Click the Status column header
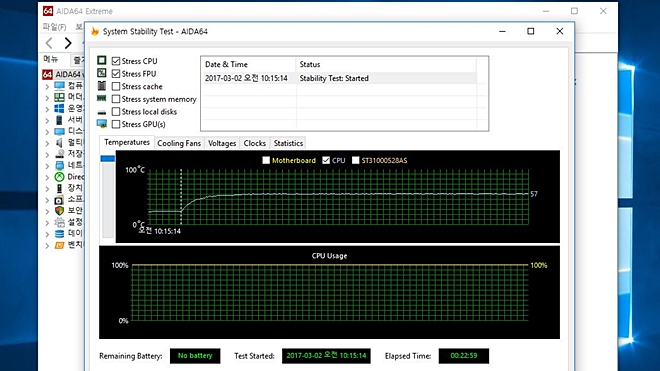Viewport: 660px width, 371px height. click(386, 64)
